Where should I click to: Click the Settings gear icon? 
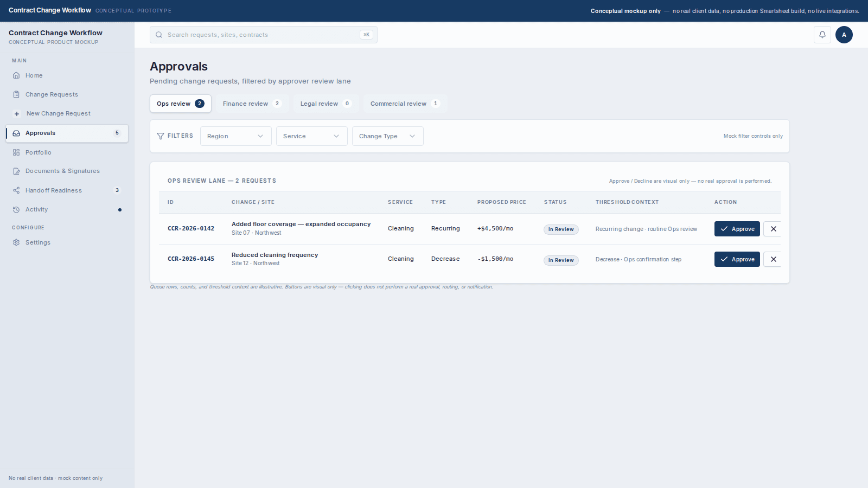click(16, 242)
